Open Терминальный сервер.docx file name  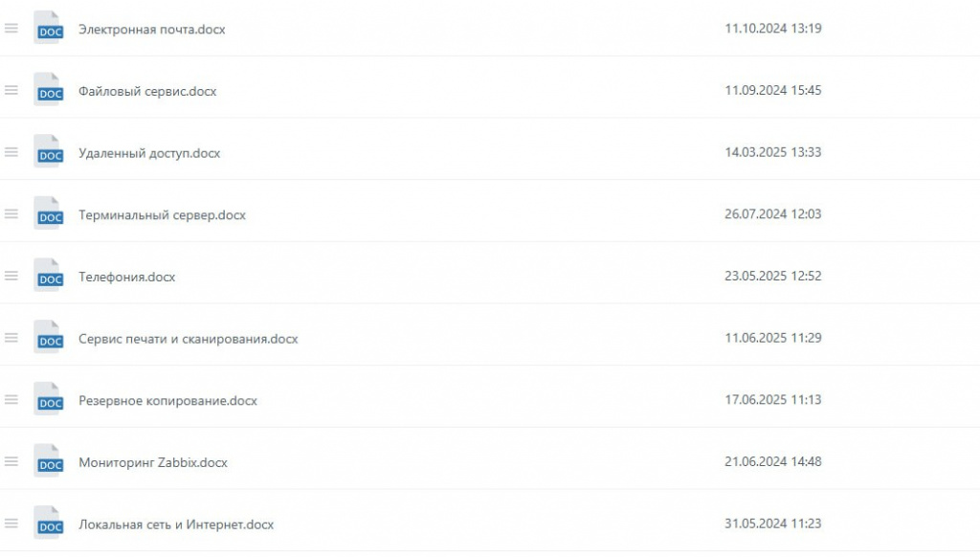(x=162, y=215)
